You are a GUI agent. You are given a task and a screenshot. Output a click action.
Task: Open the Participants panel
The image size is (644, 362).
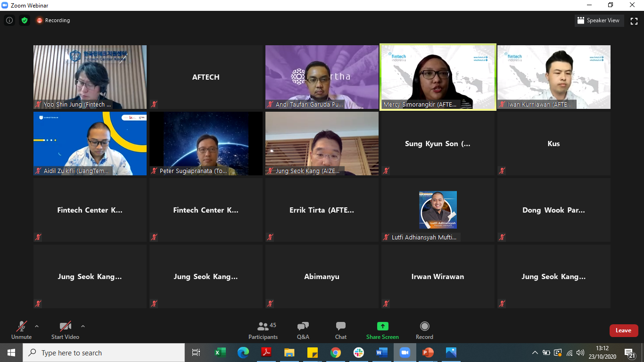pos(263,330)
